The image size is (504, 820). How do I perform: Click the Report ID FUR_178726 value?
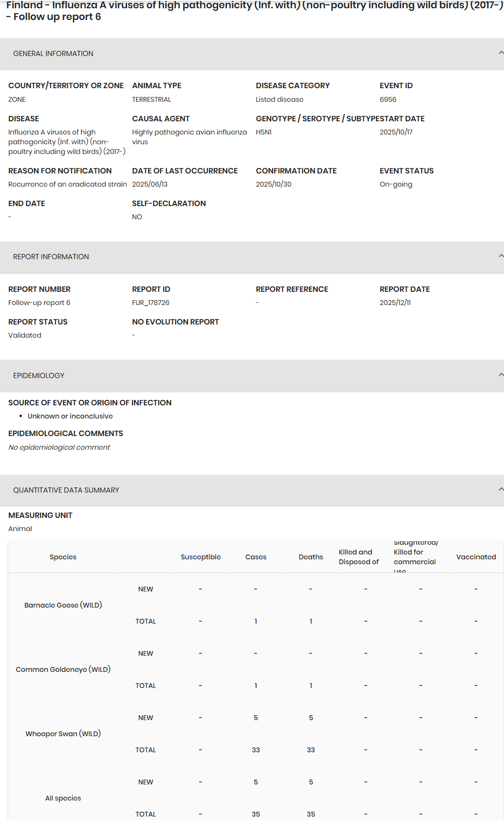coord(150,303)
